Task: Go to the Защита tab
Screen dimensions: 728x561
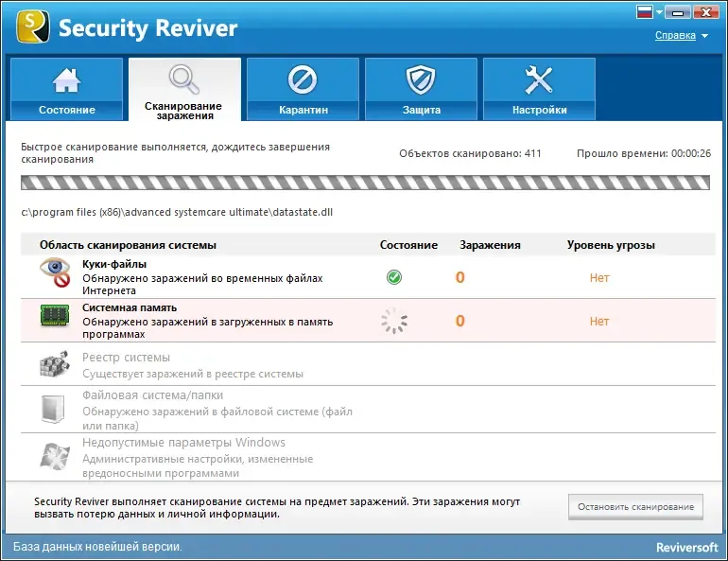Action: click(421, 89)
